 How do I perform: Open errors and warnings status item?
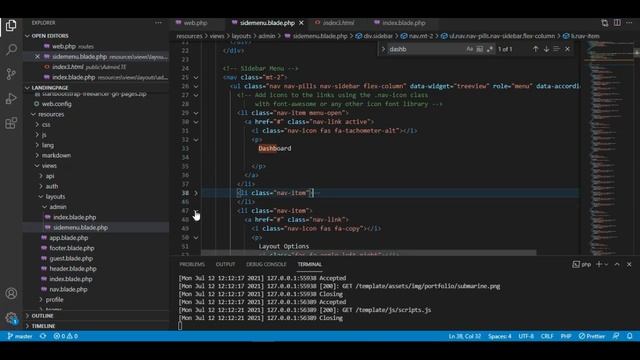point(66,336)
